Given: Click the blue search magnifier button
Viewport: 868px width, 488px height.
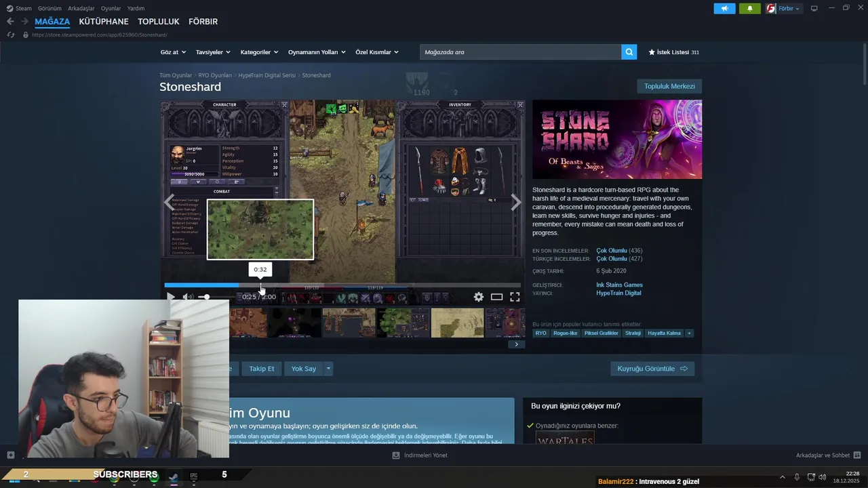Looking at the screenshot, I should (629, 52).
